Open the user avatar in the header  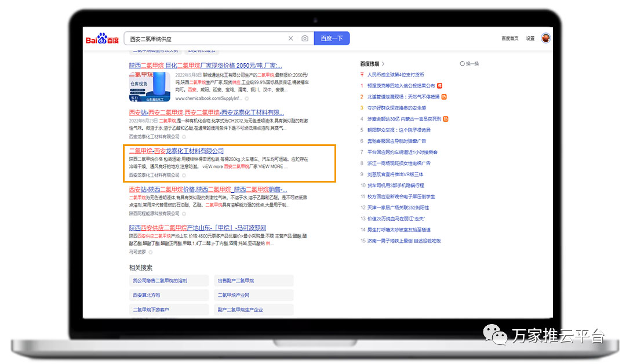[545, 38]
